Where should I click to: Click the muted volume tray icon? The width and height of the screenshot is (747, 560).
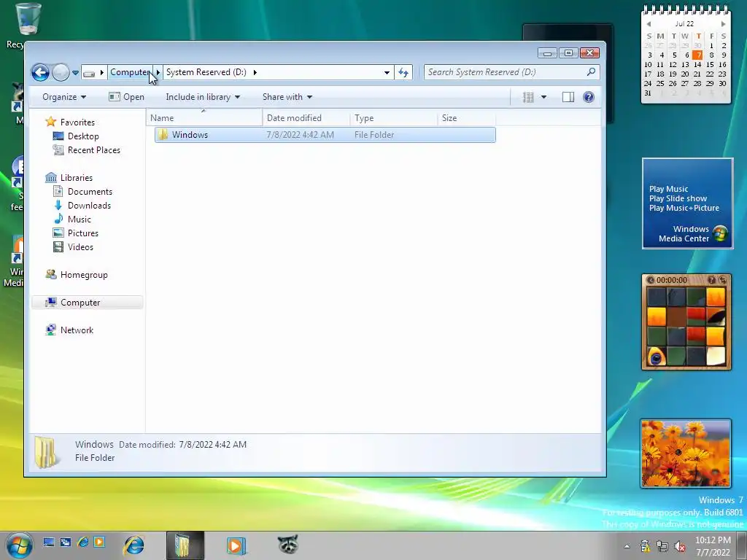coord(681,546)
